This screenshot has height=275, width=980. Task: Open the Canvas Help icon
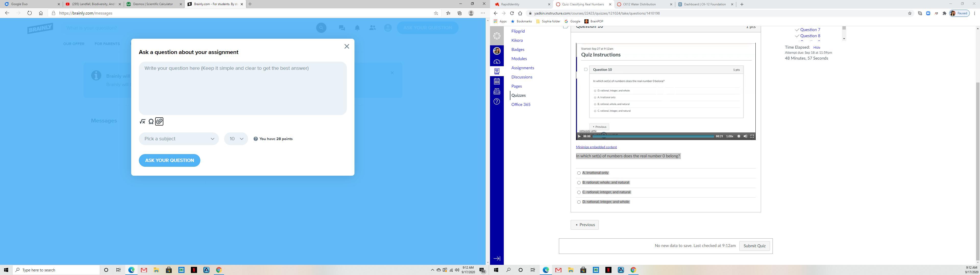[x=497, y=101]
